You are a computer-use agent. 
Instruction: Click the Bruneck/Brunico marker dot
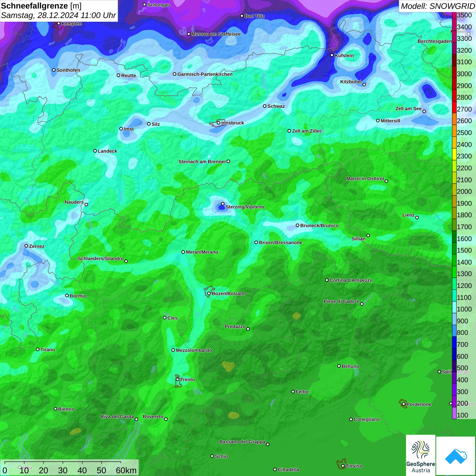(297, 225)
